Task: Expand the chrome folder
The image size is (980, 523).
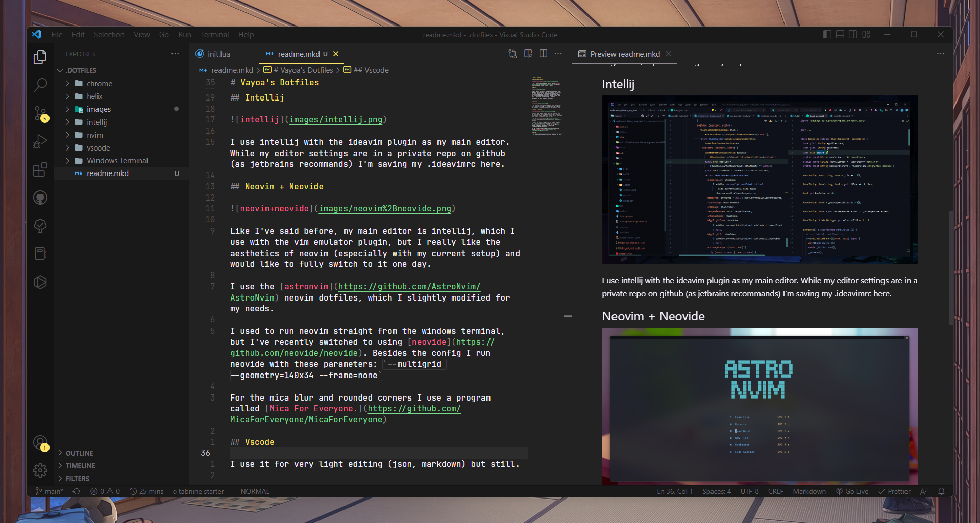Action: pyautogui.click(x=121, y=83)
